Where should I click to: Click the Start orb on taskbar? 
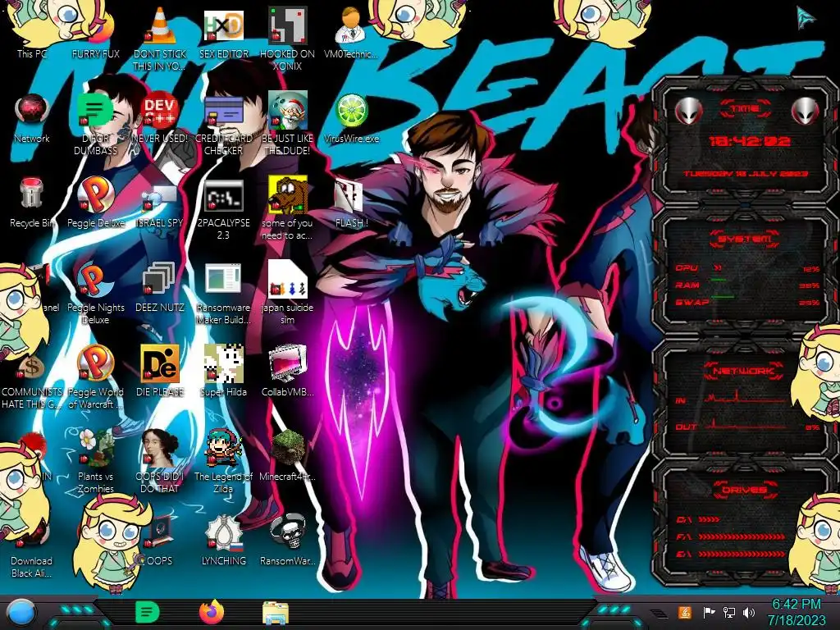coord(21,612)
